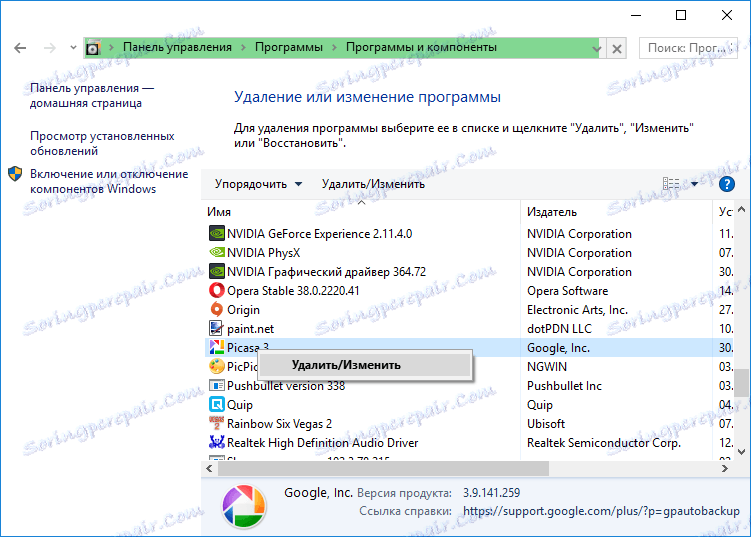Click the vertical scrollbar up arrow

point(741,209)
